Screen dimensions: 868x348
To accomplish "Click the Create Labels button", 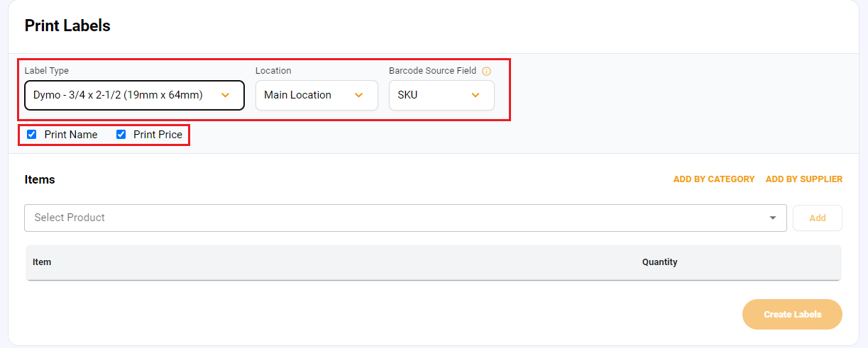I will (x=792, y=314).
